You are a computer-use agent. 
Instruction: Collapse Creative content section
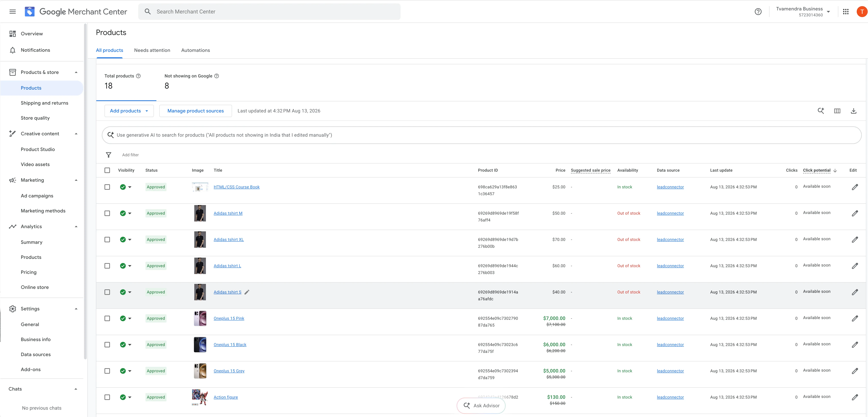pos(76,134)
